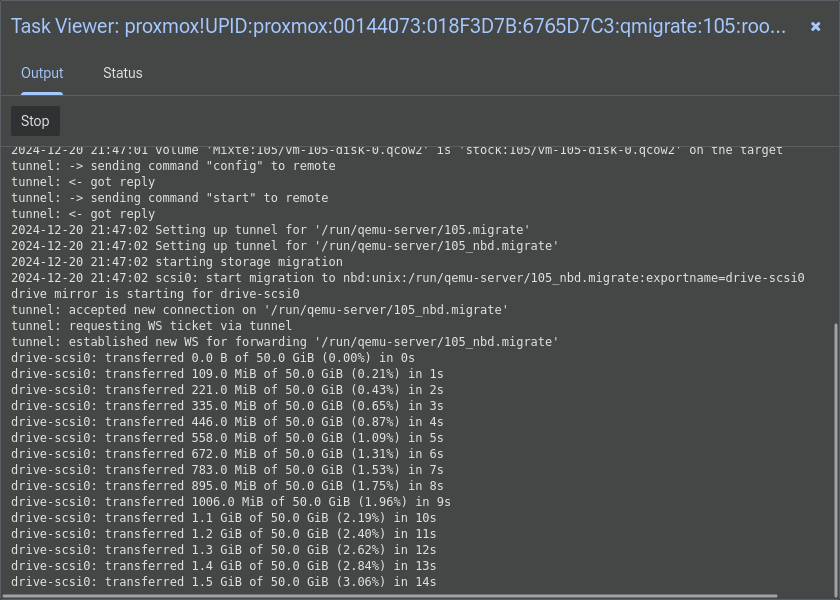Click the Task Viewer title text
Screen dimensions: 840x600
398,26
